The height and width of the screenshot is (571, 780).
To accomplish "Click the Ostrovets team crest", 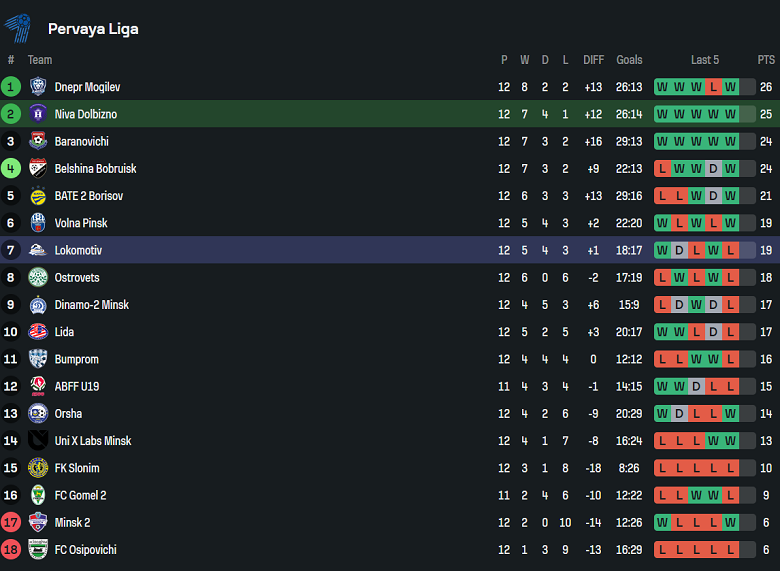I will [38, 277].
